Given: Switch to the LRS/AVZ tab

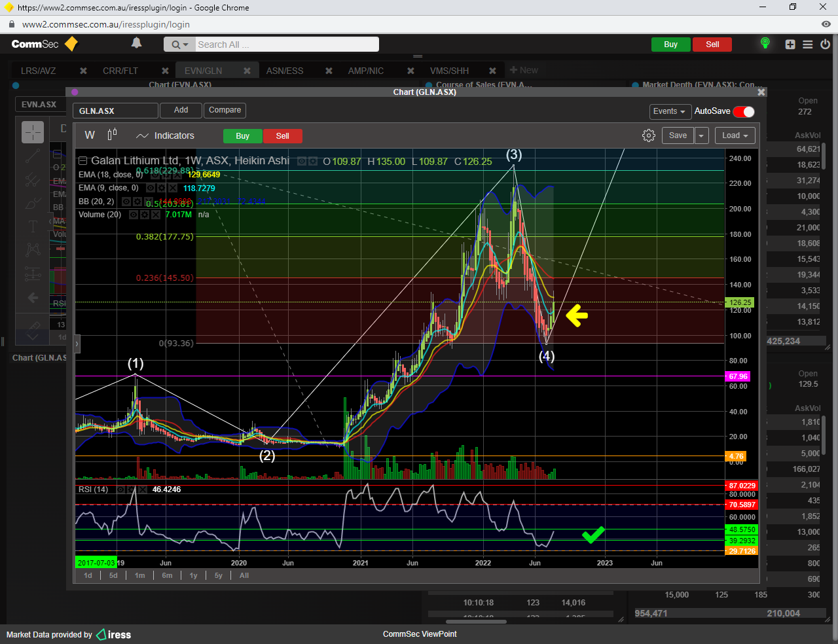Looking at the screenshot, I should [x=38, y=71].
